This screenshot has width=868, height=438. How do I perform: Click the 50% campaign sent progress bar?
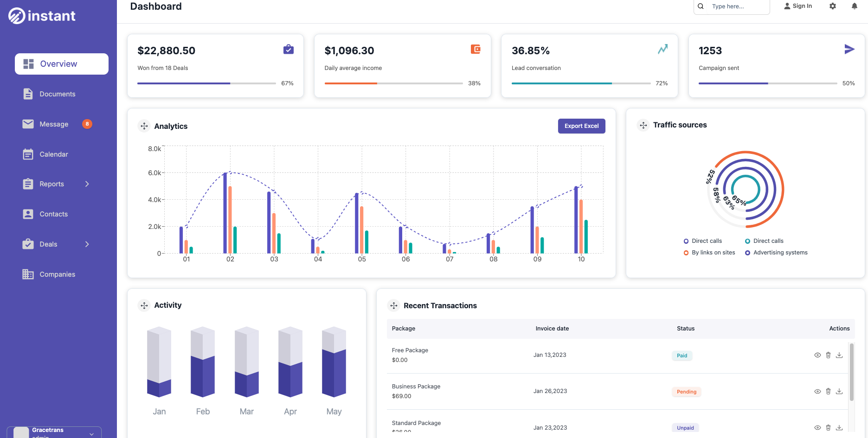click(768, 83)
